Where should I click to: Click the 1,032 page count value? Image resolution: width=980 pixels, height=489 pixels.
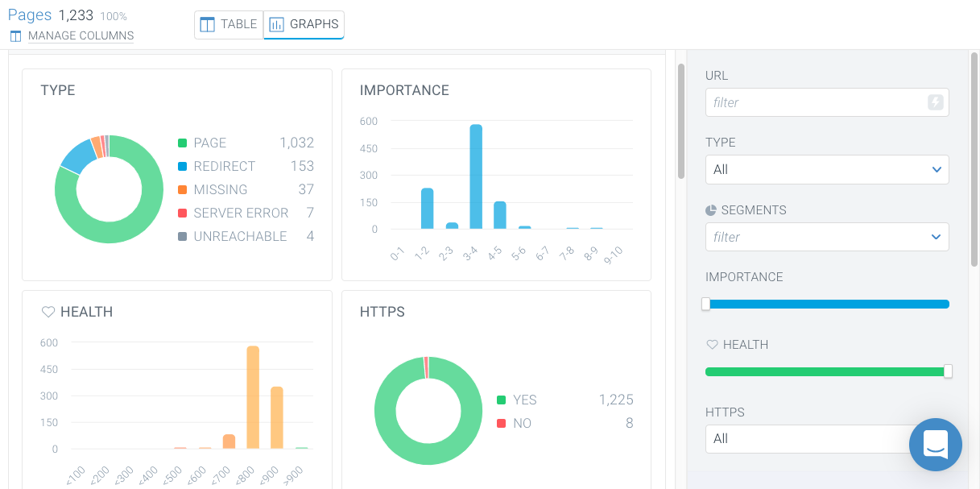tap(296, 143)
